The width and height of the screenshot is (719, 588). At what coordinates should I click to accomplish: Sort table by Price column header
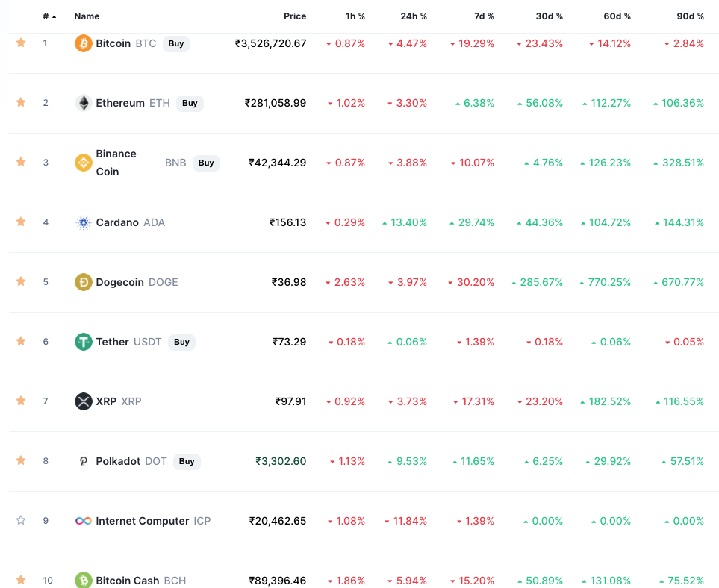coord(295,16)
